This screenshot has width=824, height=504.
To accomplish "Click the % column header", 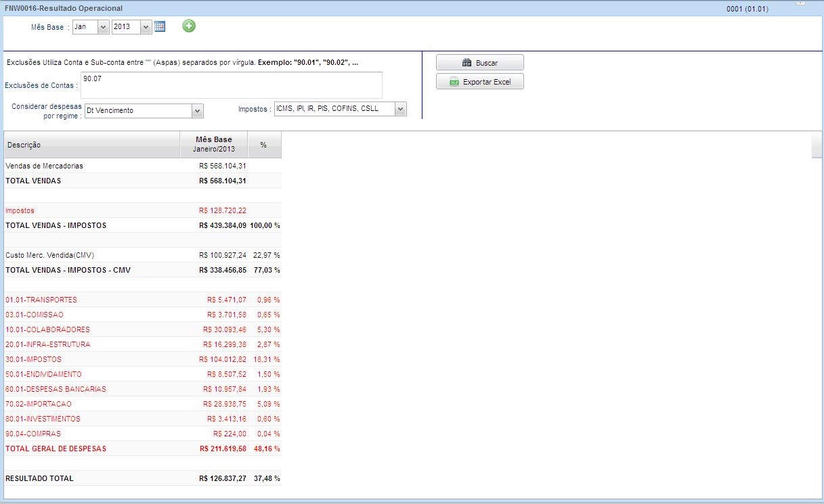I will point(264,145).
